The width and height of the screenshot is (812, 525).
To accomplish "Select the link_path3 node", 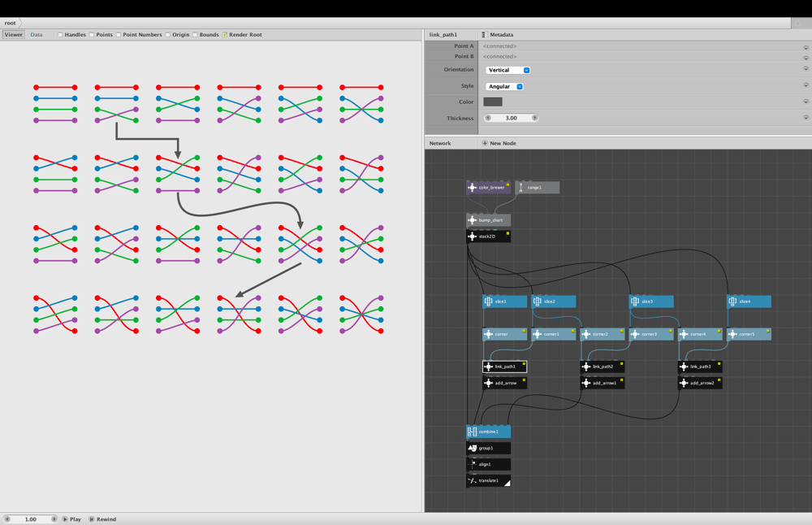I will pos(701,367).
